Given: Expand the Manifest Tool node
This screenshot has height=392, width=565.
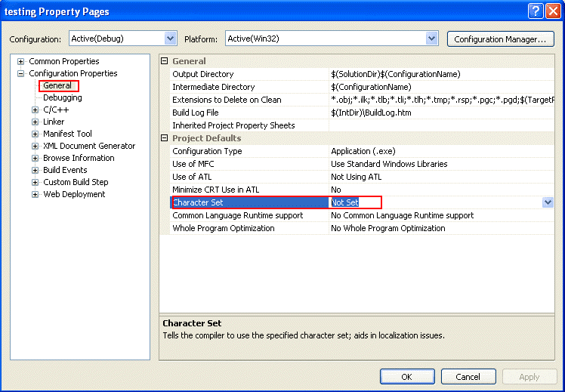Looking at the screenshot, I should pyautogui.click(x=35, y=134).
